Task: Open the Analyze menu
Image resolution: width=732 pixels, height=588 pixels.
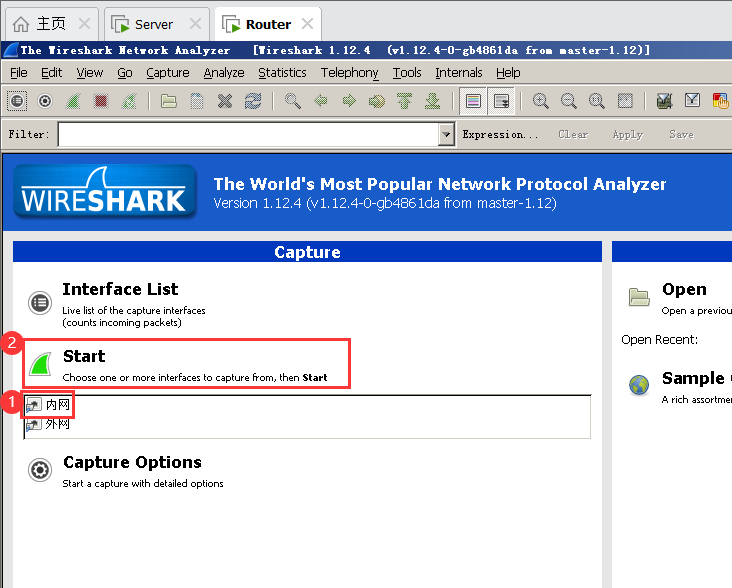Action: [x=224, y=73]
